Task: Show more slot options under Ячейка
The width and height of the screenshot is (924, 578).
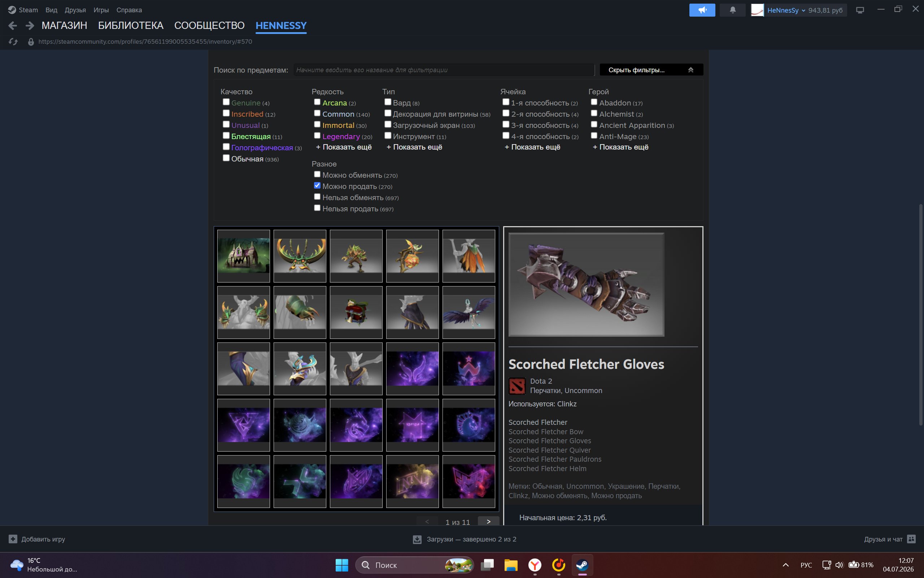Action: [x=532, y=147]
